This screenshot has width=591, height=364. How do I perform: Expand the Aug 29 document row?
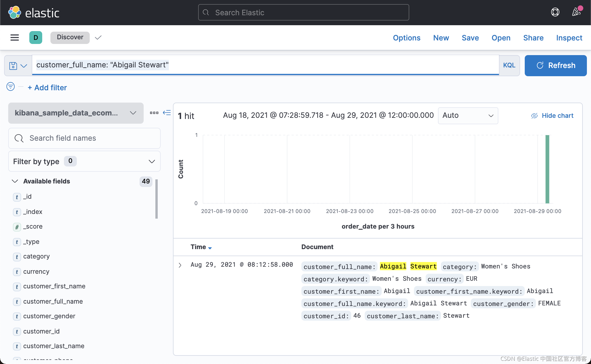coord(180,265)
